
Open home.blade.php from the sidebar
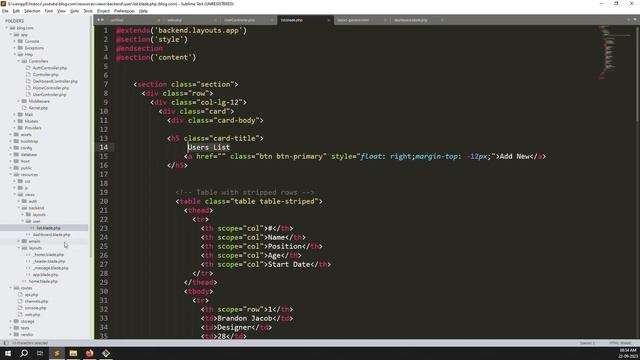(43, 281)
